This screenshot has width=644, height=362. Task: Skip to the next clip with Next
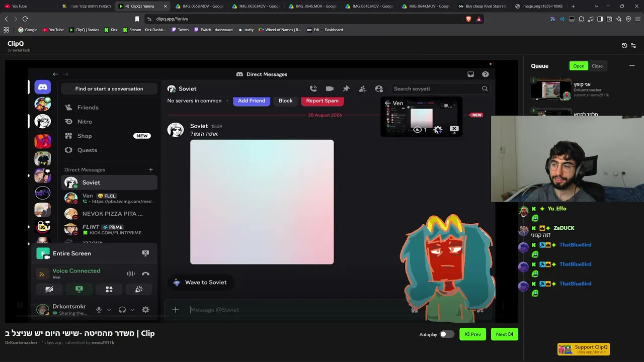tap(504, 334)
